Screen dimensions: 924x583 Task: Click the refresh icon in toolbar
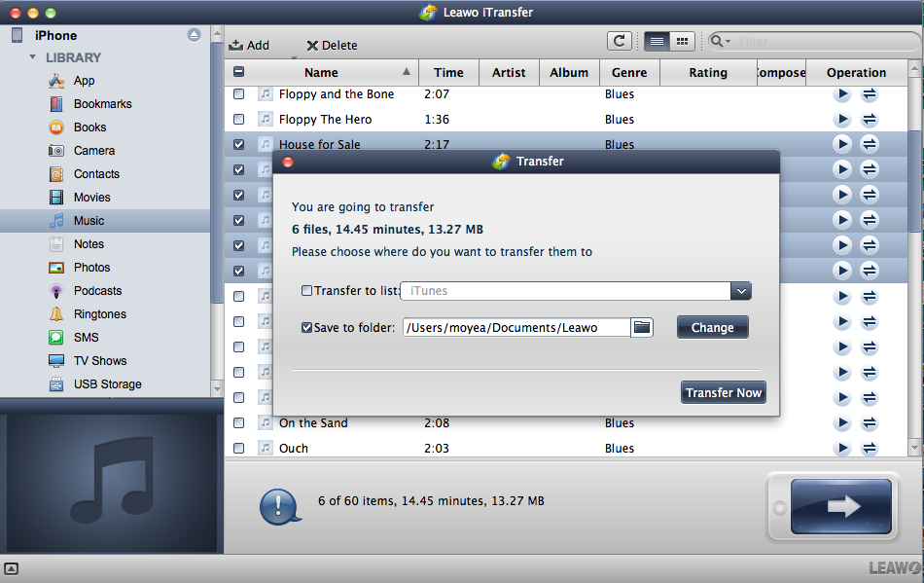619,41
